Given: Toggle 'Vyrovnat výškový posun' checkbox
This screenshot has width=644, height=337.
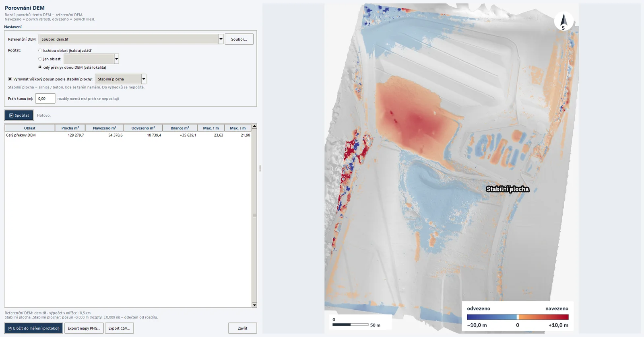Looking at the screenshot, I should [10, 79].
